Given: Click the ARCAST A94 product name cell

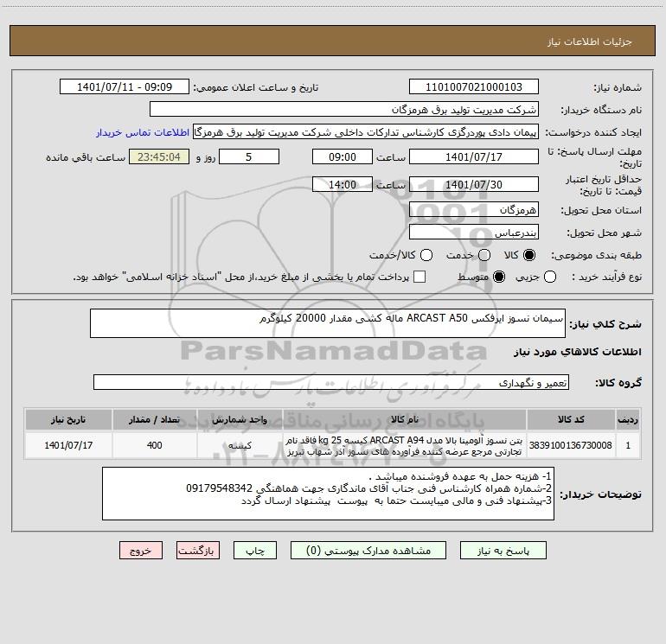Looking at the screenshot, I should 405,445.
